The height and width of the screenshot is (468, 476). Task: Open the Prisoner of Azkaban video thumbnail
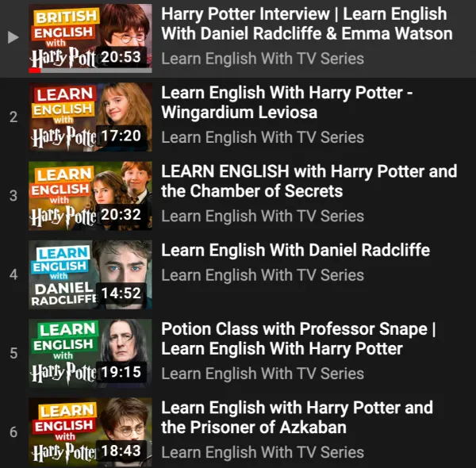coord(90,432)
